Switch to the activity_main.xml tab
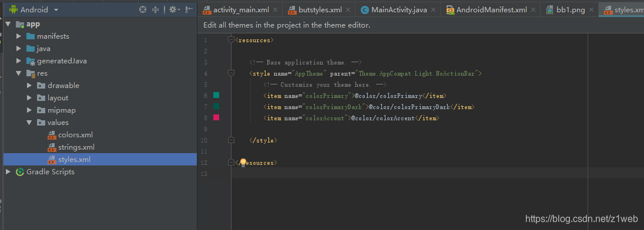Viewport: 644px width, 230px height. 241,10
